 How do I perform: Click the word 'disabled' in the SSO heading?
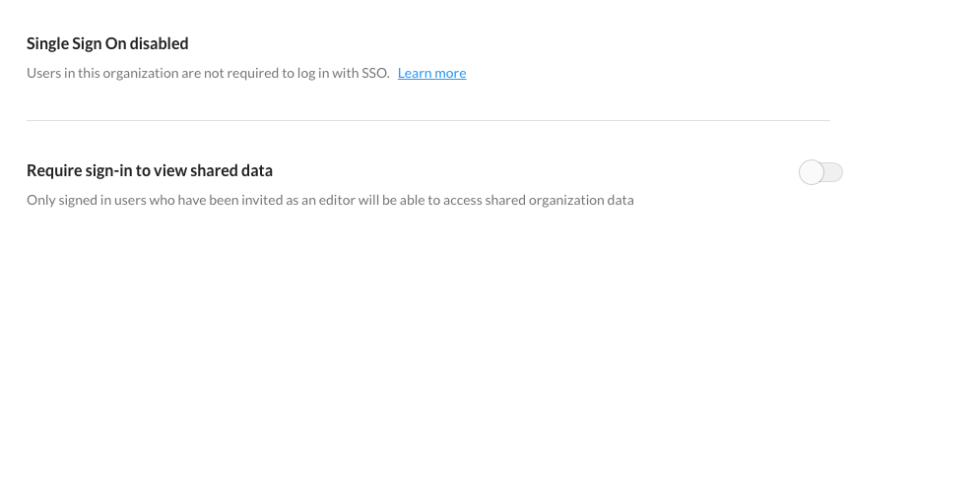(x=163, y=43)
